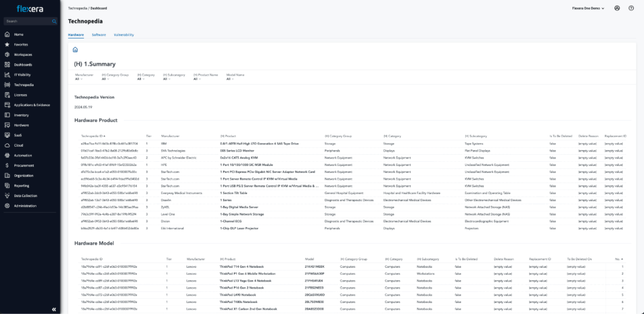Select 1-Bay Digital Media Server cell
The width and height of the screenshot is (644, 314).
(x=239, y=207)
